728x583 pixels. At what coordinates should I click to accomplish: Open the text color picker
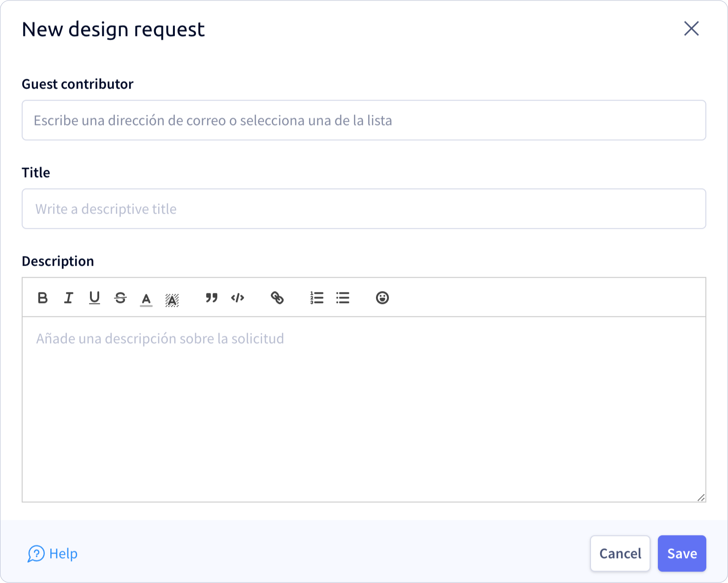coord(146,299)
